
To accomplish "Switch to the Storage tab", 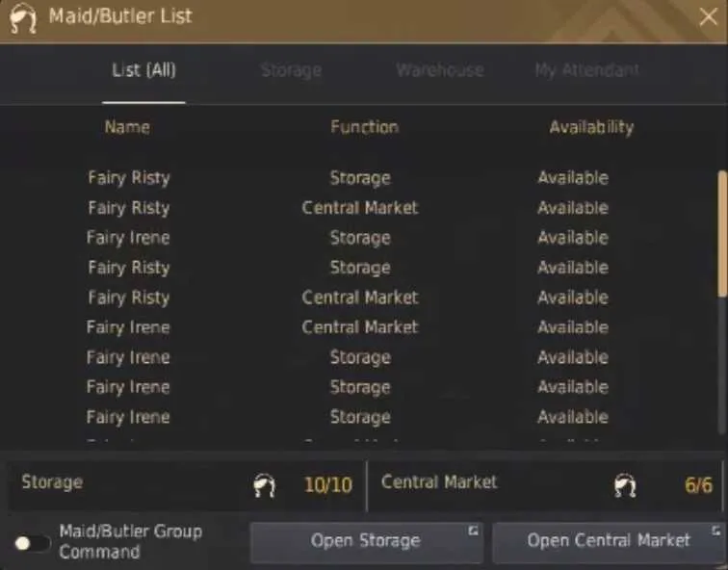I will tap(291, 70).
